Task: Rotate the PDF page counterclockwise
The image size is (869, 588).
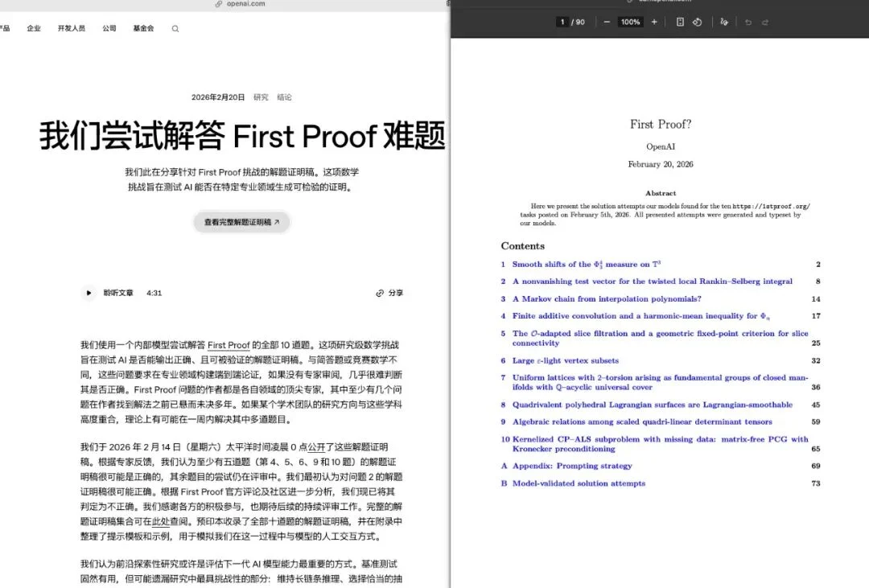Action: click(697, 23)
